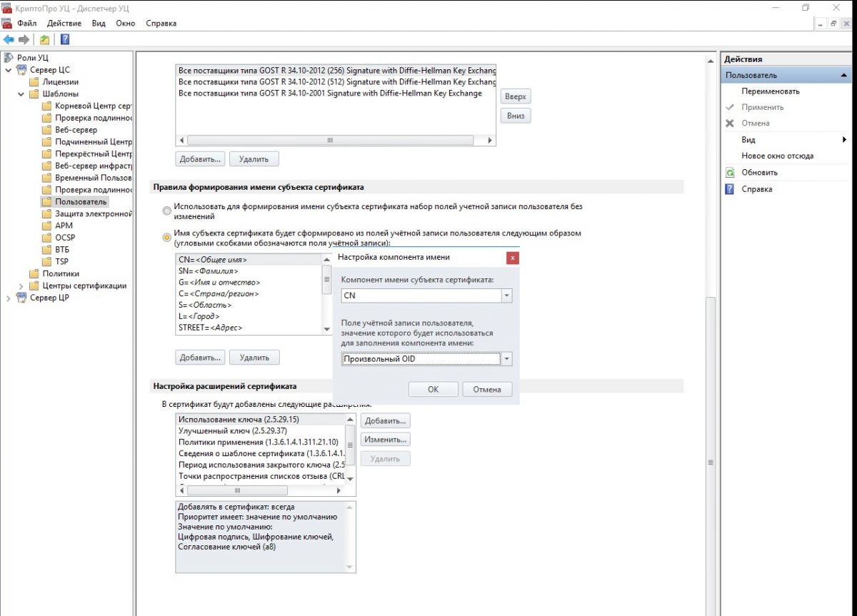This screenshot has height=616, width=857.
Task: Open the Окно menu
Action: coord(126,23)
